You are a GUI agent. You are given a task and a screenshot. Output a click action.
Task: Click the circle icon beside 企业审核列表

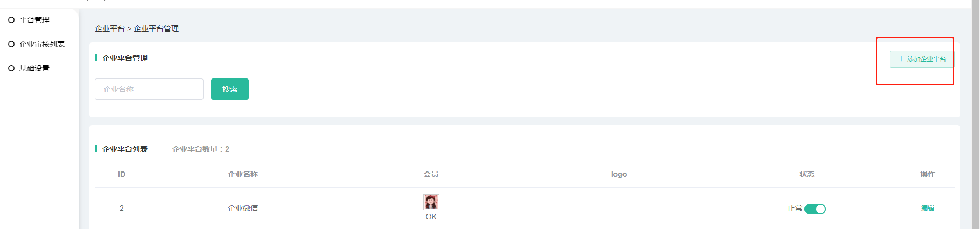11,44
